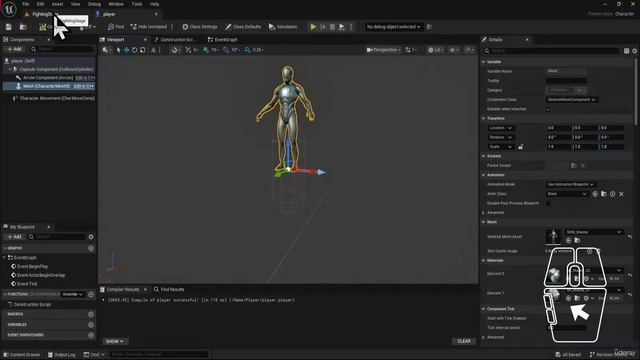Image resolution: width=640 pixels, height=360 pixels.
Task: Open the Cmd console type dropdown
Action: click(94, 355)
